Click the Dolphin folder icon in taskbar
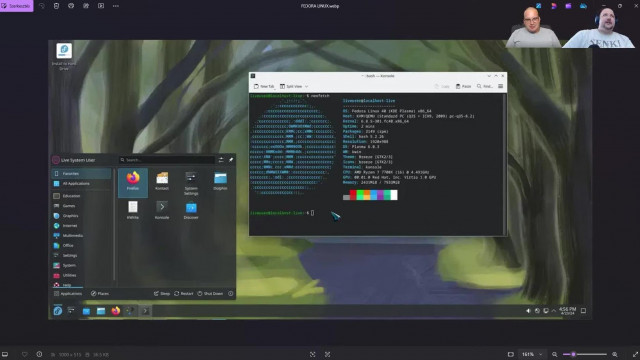Image resolution: width=640 pixels, height=360 pixels. click(x=101, y=311)
